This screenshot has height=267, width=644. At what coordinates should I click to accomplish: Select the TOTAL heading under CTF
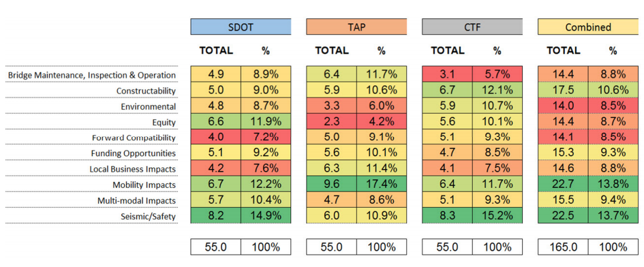pyautogui.click(x=447, y=50)
